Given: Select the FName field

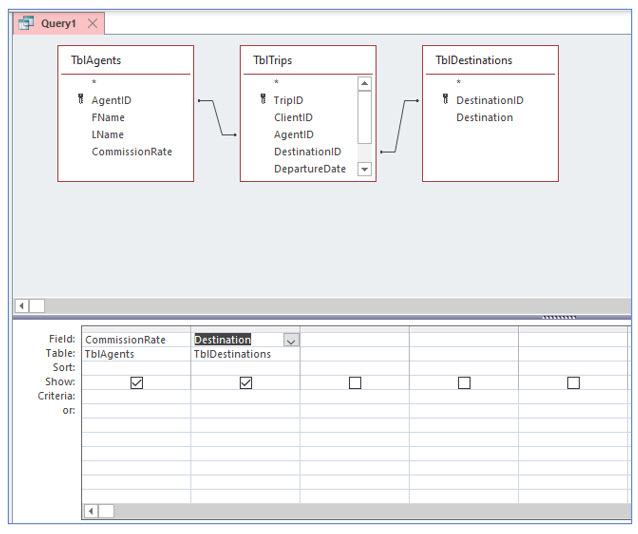Looking at the screenshot, I should [108, 118].
